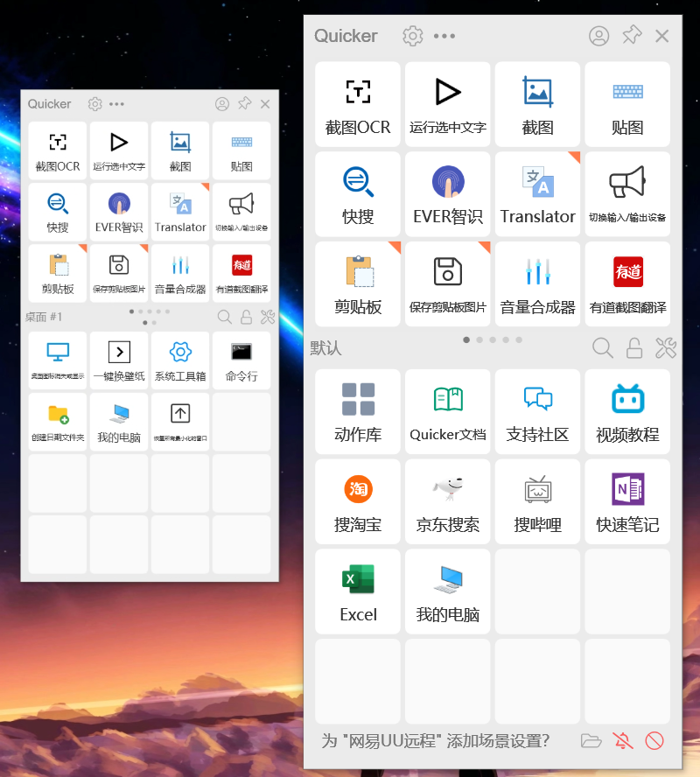Run 截图OCR in the smaller Quicker panel
The height and width of the screenshot is (777, 700).
pos(58,150)
